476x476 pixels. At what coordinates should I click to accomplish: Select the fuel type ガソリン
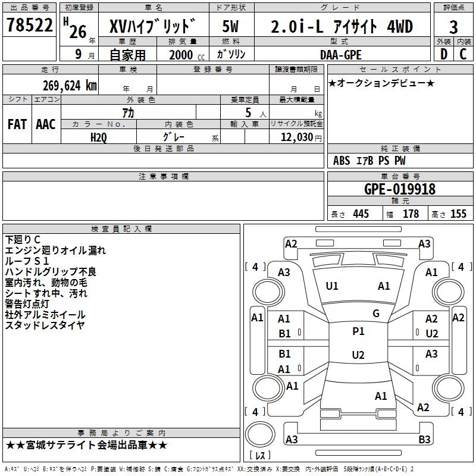231,54
